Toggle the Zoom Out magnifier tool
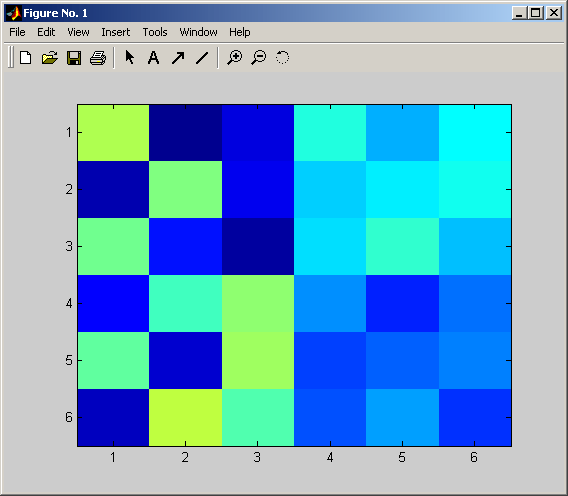Image resolution: width=568 pixels, height=496 pixels. (259, 58)
